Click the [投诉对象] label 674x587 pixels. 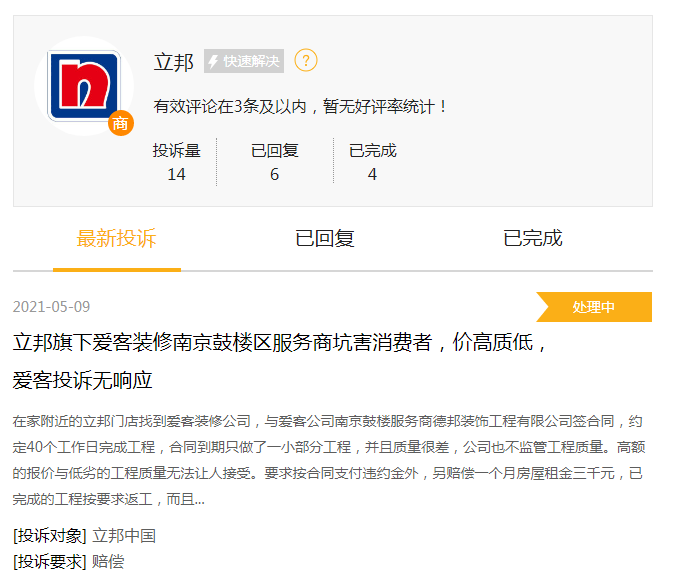[50, 536]
